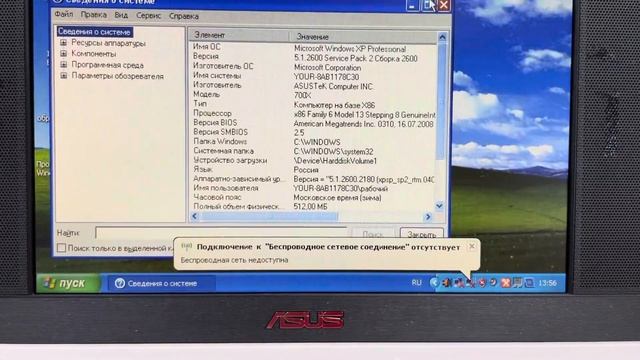Click the ASUSTeK Computer INC value
640x360 pixels.
333,87
